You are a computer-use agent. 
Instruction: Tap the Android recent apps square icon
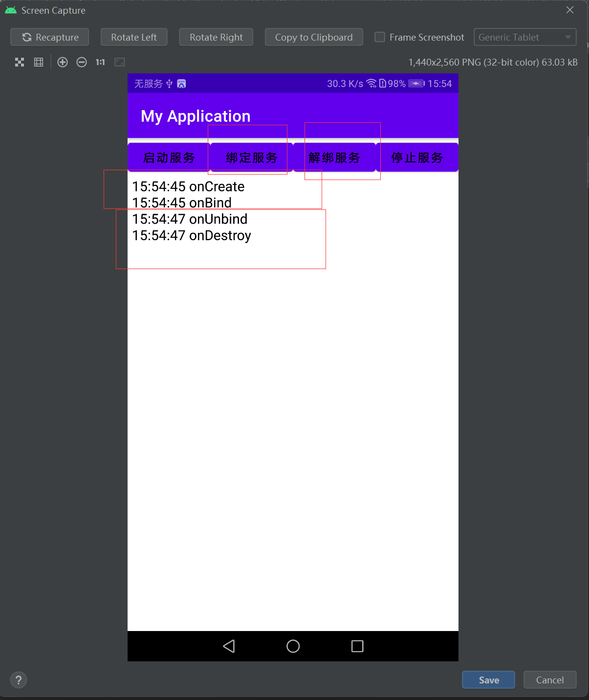pos(357,646)
